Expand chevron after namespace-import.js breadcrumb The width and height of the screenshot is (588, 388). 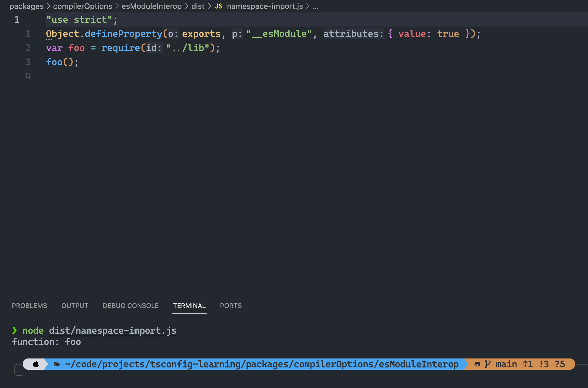308,6
